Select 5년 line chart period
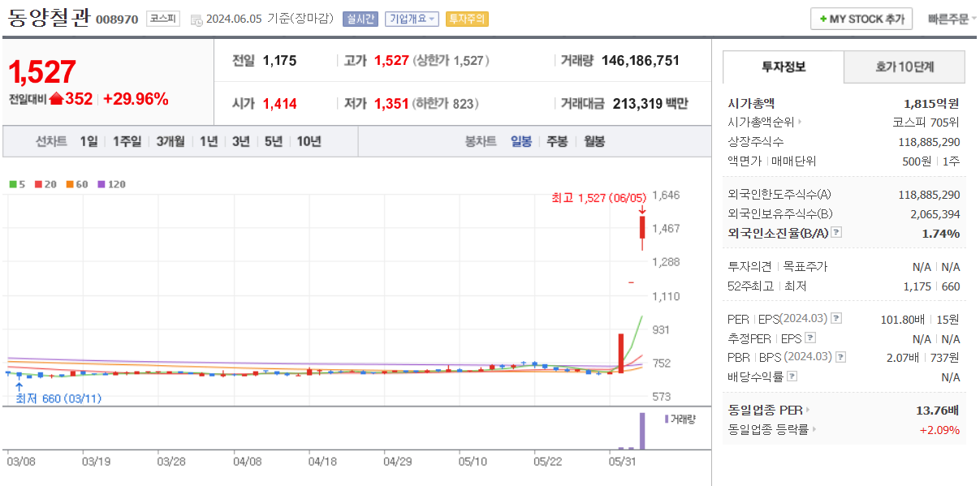The image size is (980, 486). point(274,141)
